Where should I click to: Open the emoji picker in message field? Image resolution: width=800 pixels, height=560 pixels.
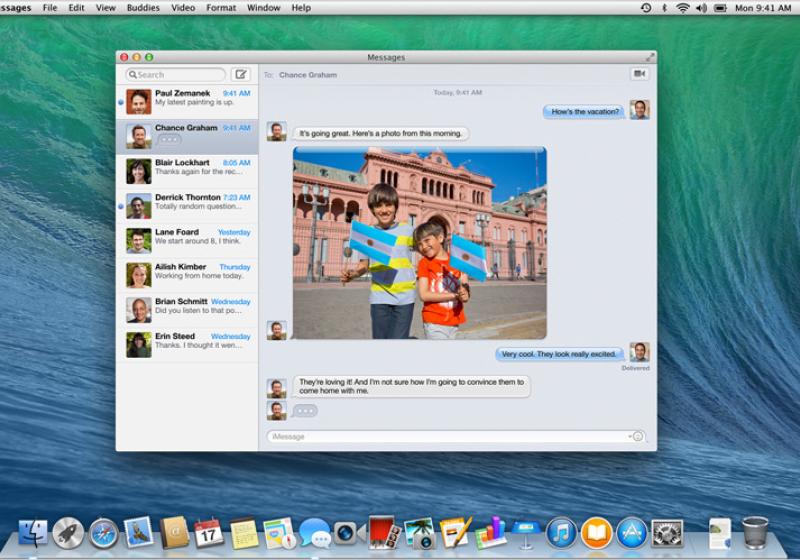pos(638,437)
